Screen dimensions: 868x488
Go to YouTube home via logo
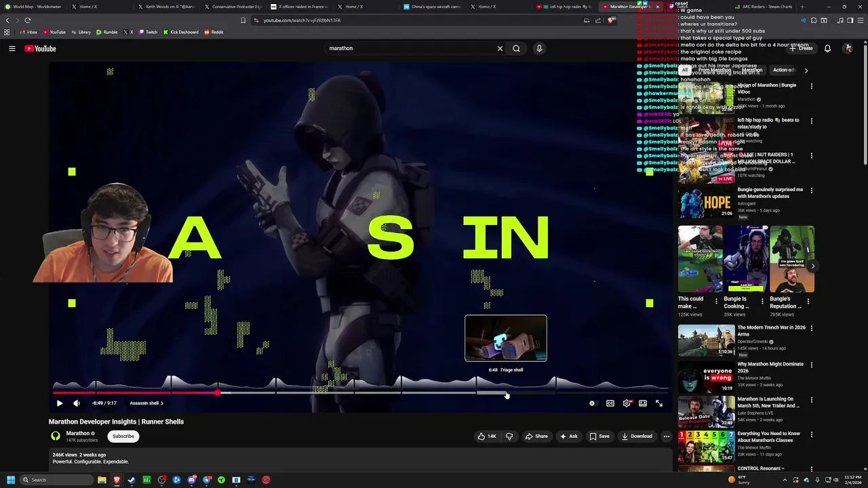click(40, 48)
